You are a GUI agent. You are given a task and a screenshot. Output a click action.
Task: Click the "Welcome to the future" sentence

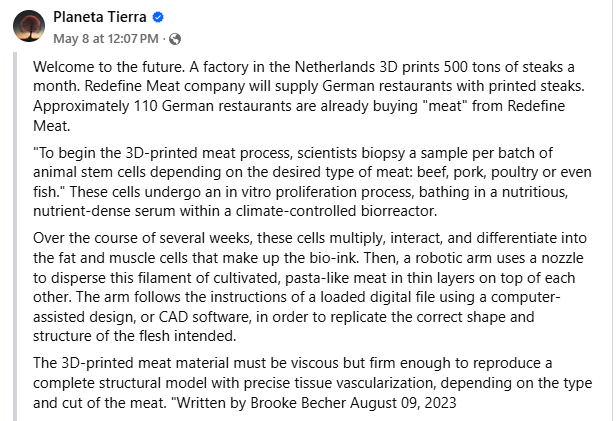[109, 67]
